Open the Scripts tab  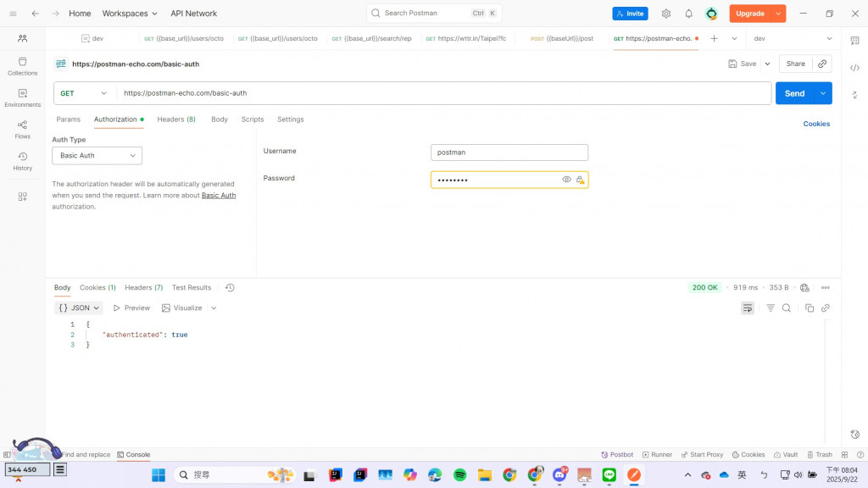pyautogui.click(x=253, y=119)
